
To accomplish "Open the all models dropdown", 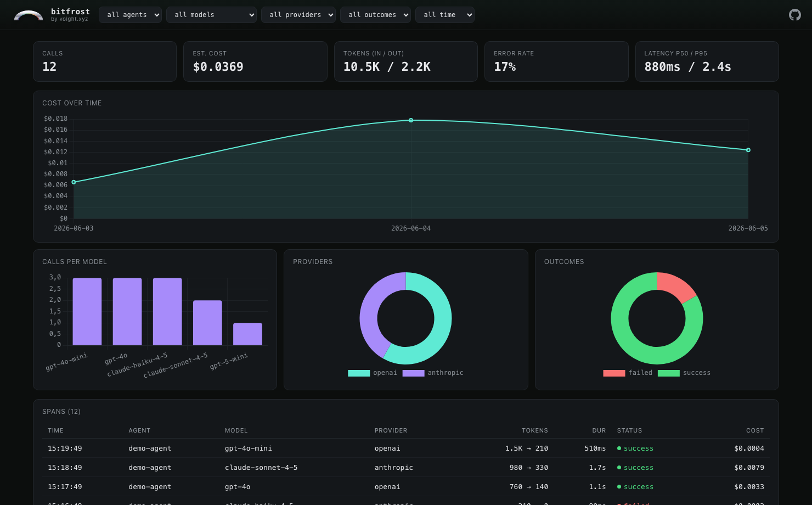I will 211,15.
